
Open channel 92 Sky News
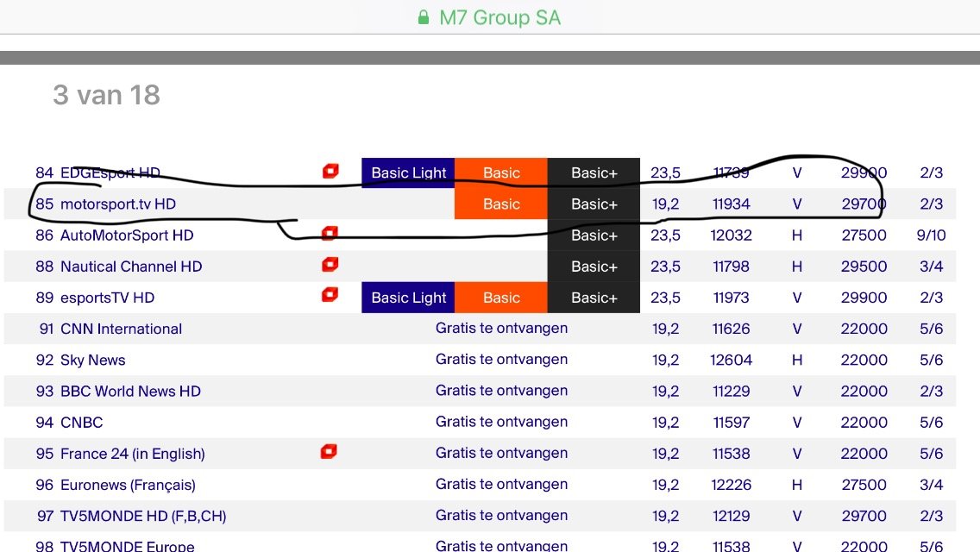pos(80,360)
